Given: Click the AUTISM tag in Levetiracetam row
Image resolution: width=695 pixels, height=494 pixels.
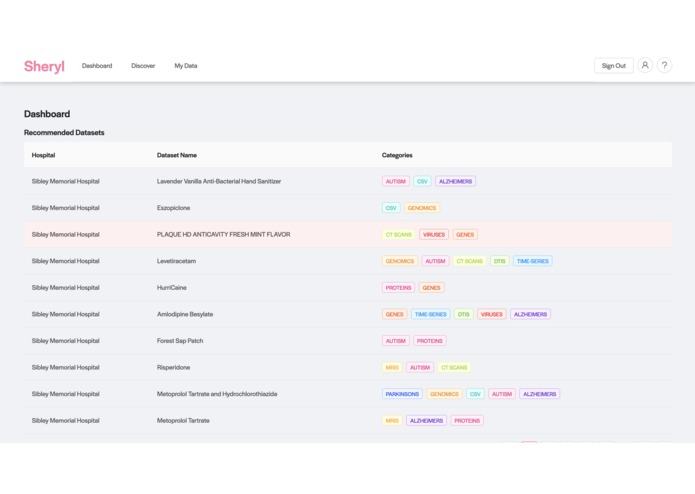Looking at the screenshot, I should pyautogui.click(x=435, y=261).
